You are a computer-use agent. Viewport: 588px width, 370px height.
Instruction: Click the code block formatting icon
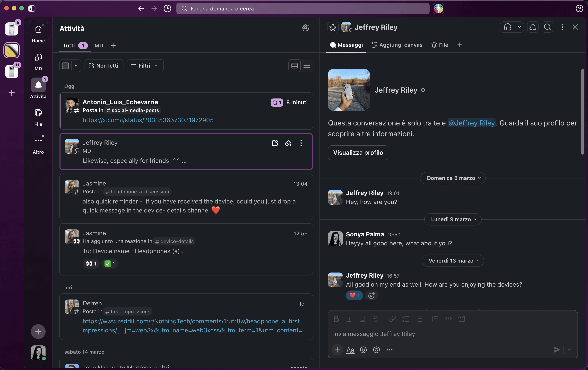[461, 319]
